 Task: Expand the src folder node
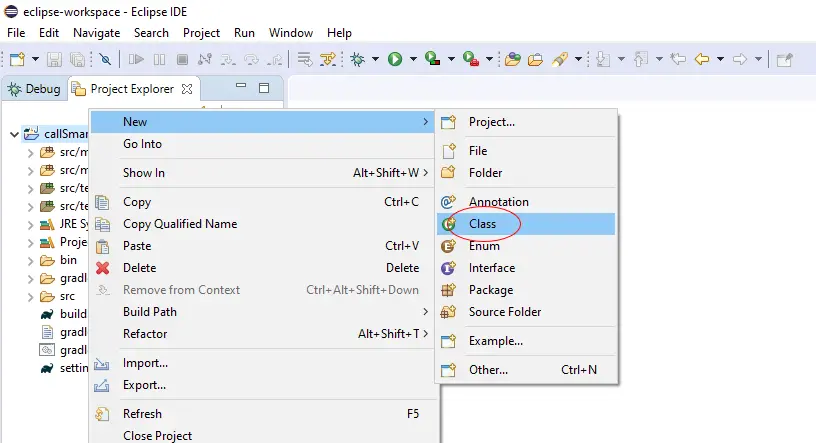pos(30,297)
